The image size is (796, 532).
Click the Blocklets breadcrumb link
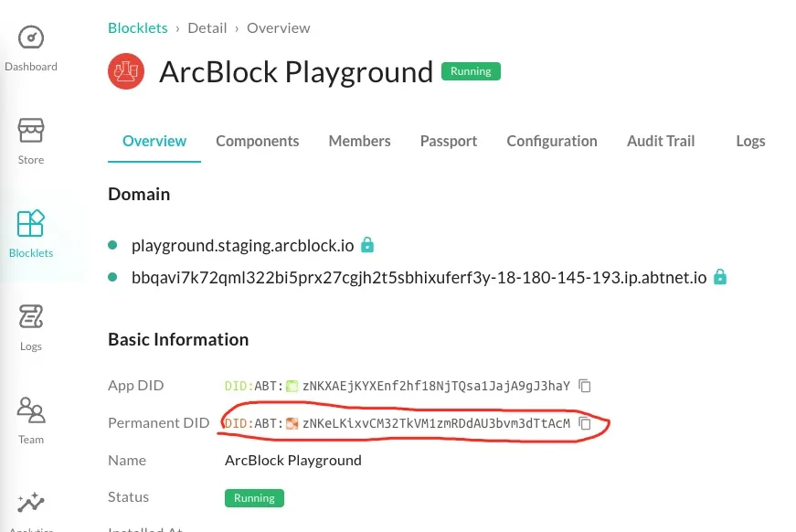click(138, 28)
